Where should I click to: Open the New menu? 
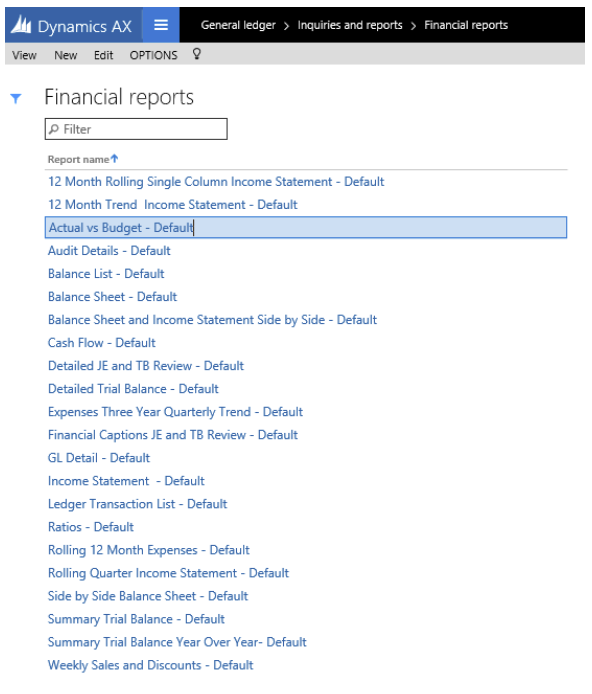point(65,55)
